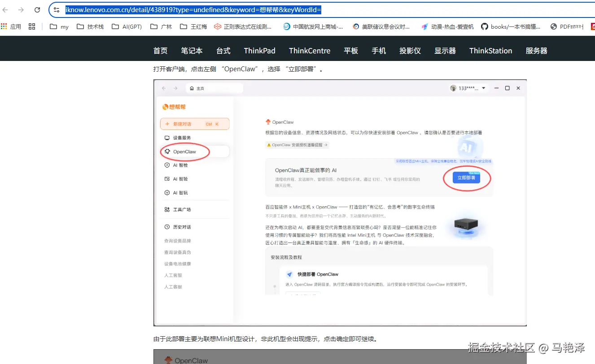Click the blue 立即部署 button
Screen dimensions: 595x364
coord(466,178)
